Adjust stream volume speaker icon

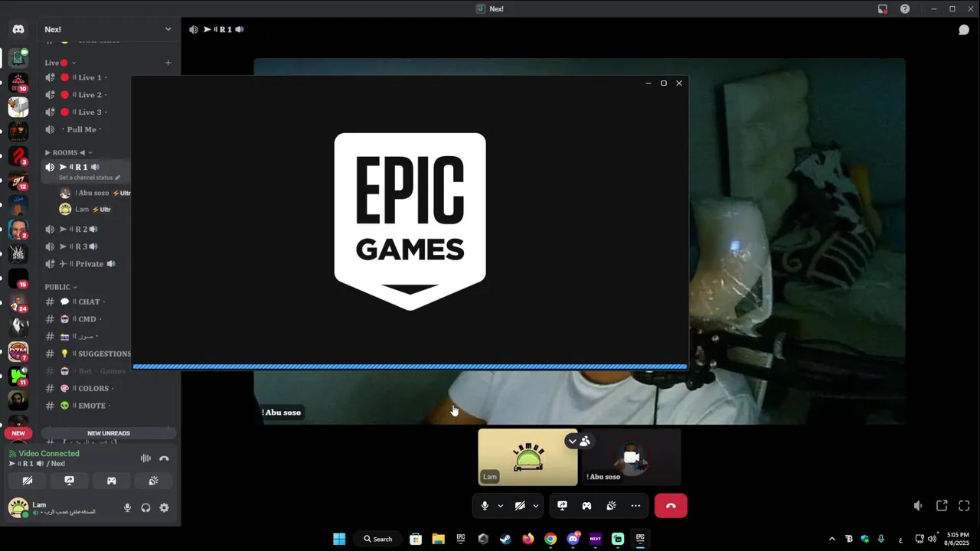[x=918, y=506]
